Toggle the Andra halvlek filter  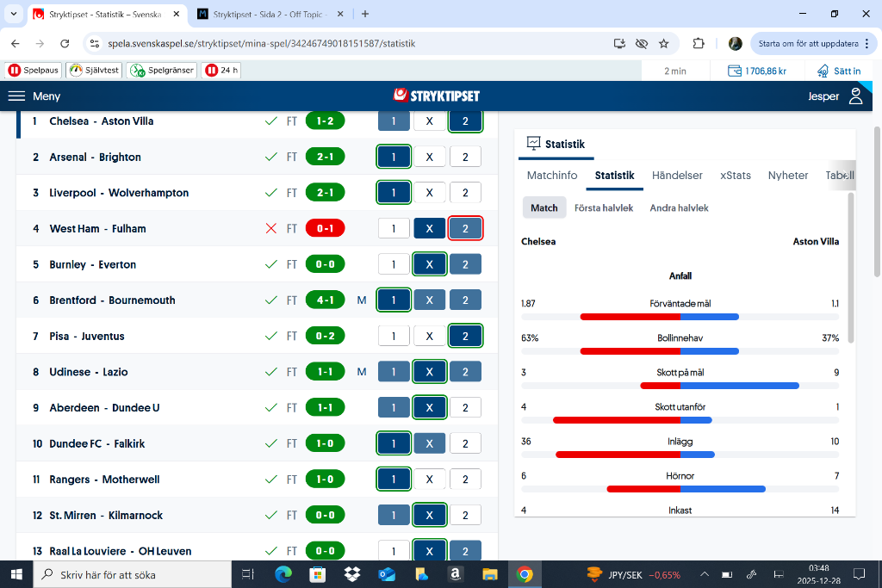(679, 207)
